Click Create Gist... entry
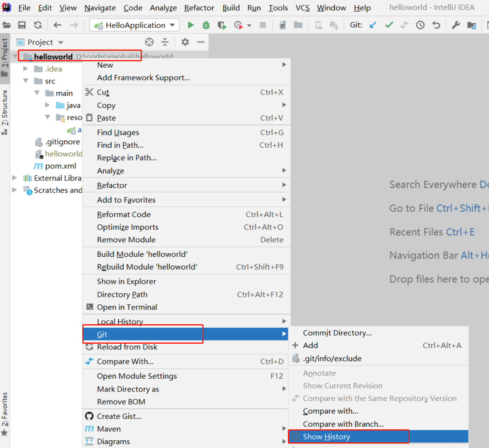This screenshot has width=489, height=448. [x=186, y=416]
